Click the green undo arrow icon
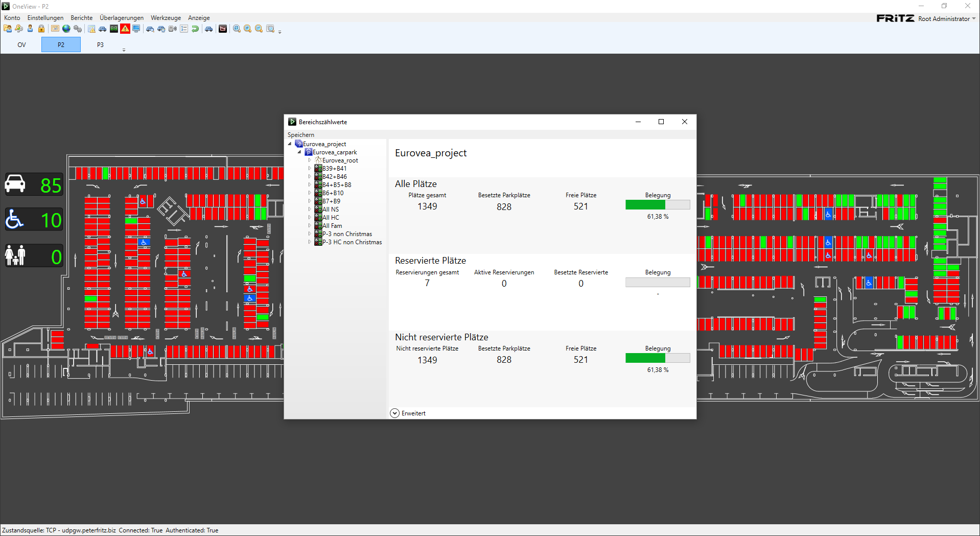Screen dimensions: 980x536 coord(195,29)
